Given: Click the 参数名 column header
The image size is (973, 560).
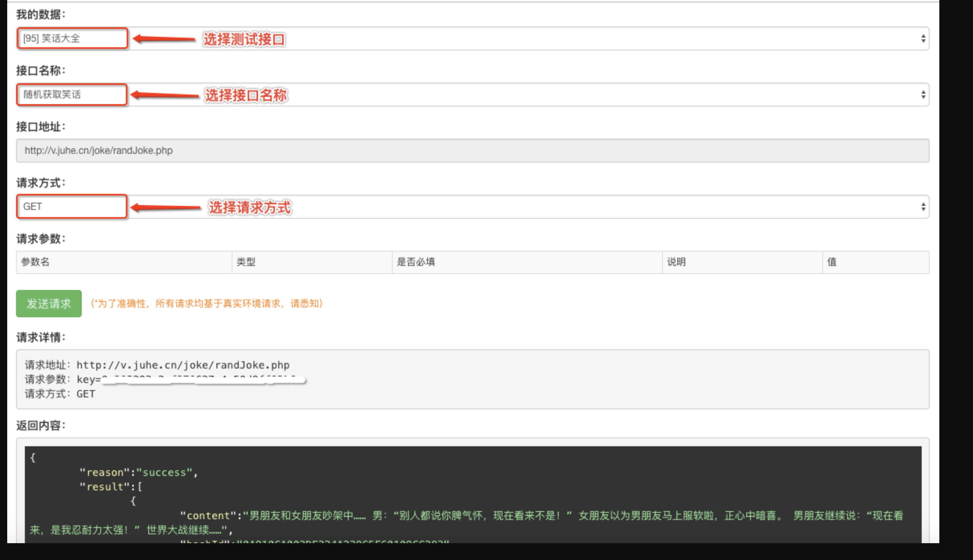Looking at the screenshot, I should click(x=35, y=262).
